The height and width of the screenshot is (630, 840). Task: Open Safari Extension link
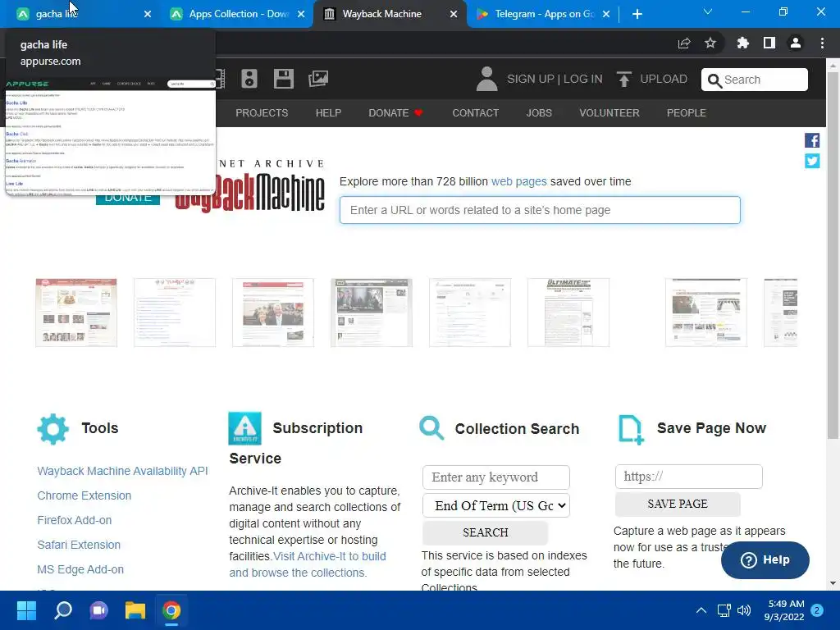tap(79, 545)
